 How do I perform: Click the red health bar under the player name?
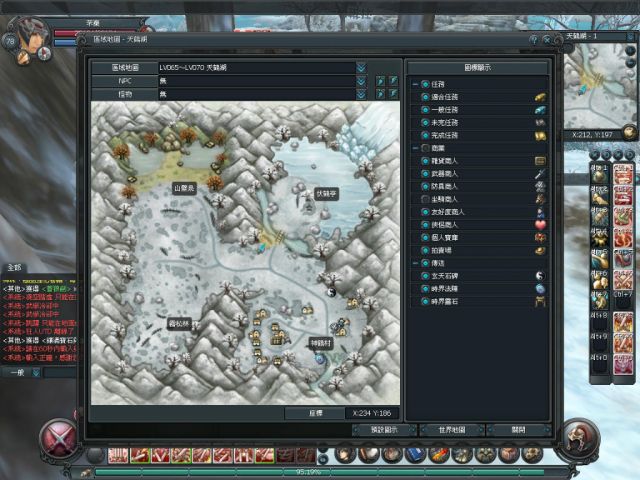click(95, 32)
